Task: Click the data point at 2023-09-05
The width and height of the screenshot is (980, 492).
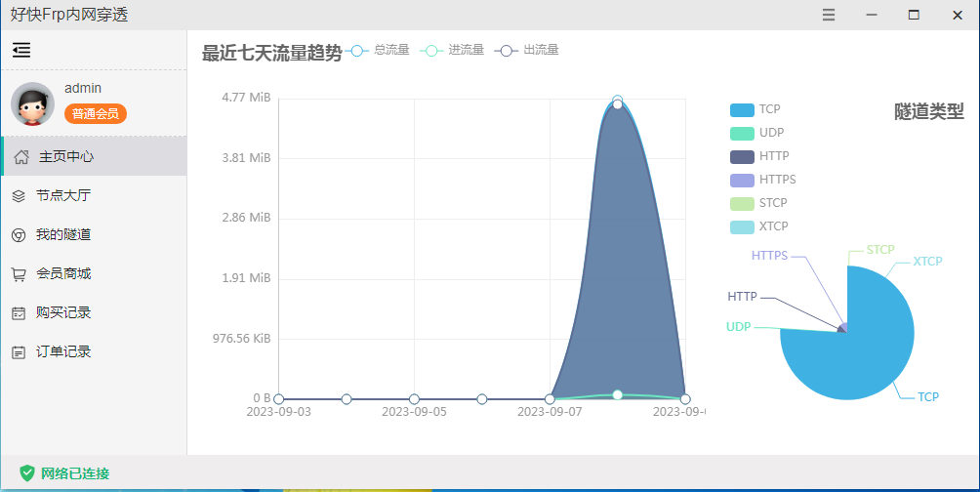Action: [414, 399]
